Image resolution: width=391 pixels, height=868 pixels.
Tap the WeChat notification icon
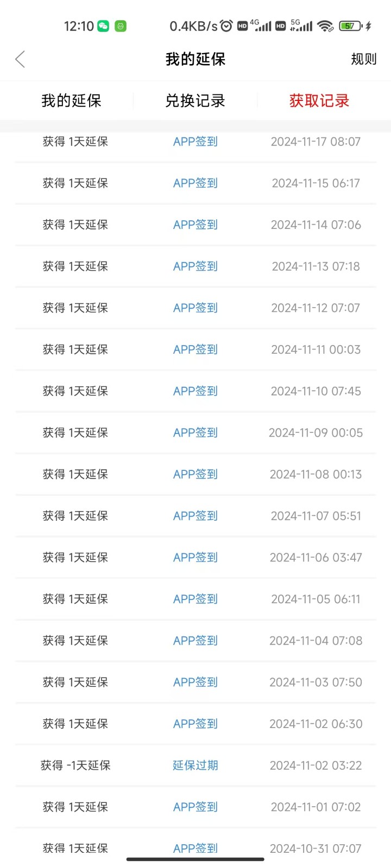click(103, 26)
